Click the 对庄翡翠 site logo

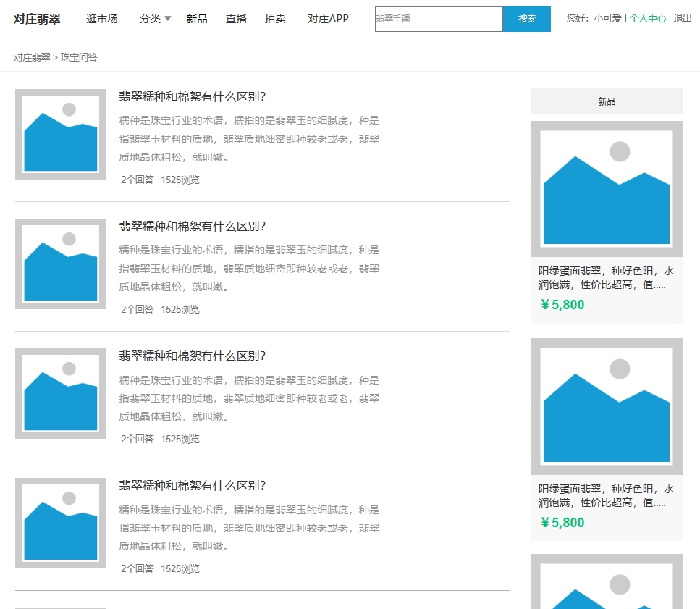(37, 19)
